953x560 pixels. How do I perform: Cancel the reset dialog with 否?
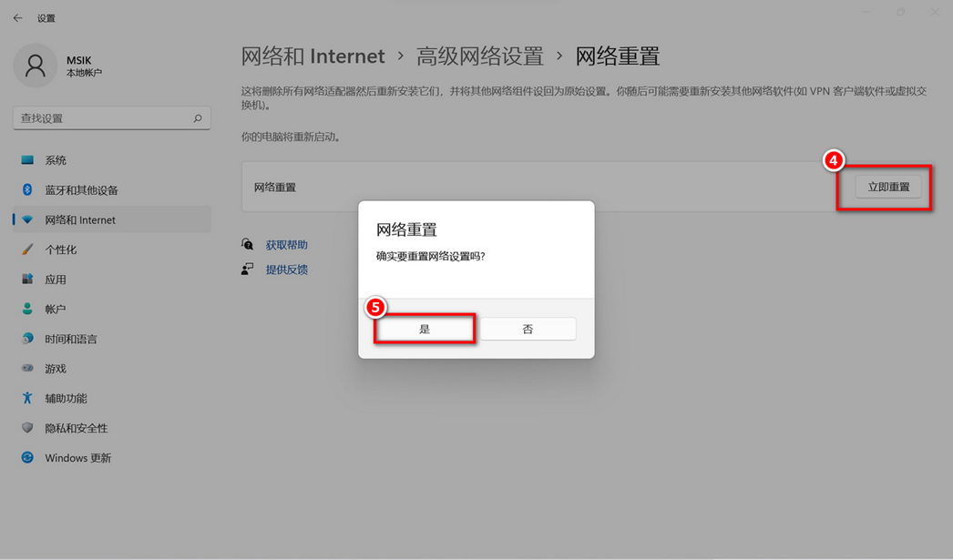tap(528, 329)
